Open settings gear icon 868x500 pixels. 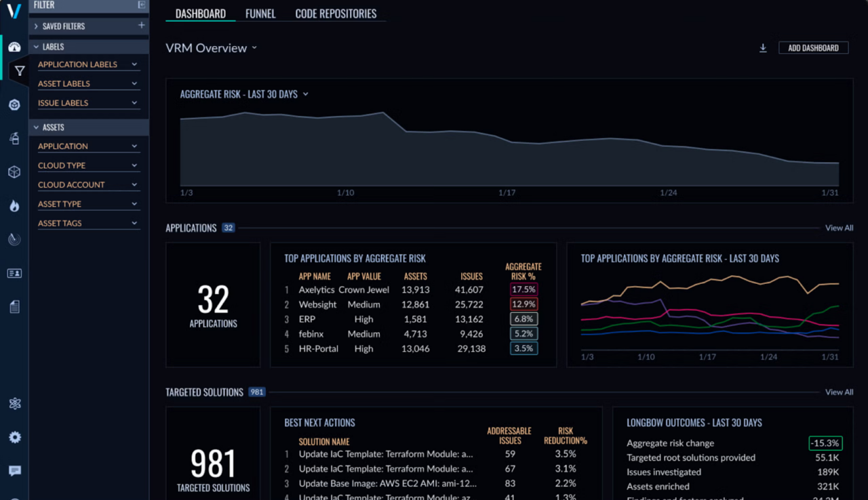pos(15,438)
